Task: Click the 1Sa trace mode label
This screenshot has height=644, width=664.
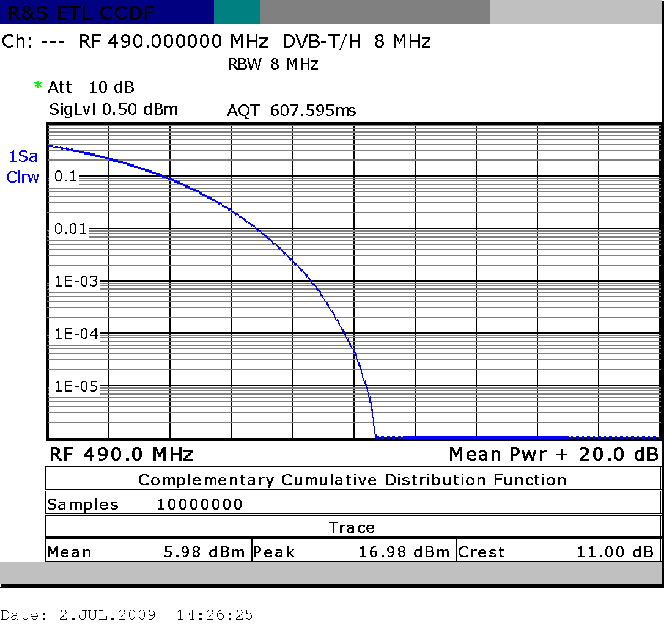Action: (x=23, y=156)
